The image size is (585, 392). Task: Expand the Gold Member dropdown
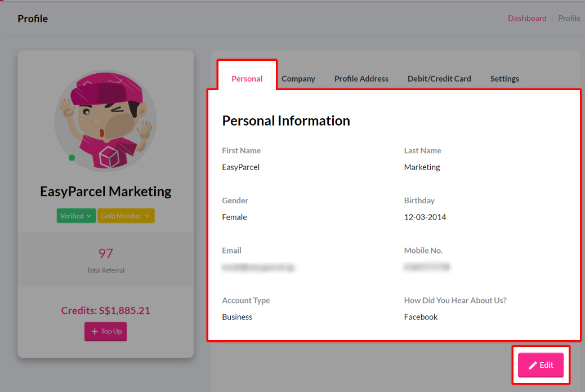coord(126,216)
